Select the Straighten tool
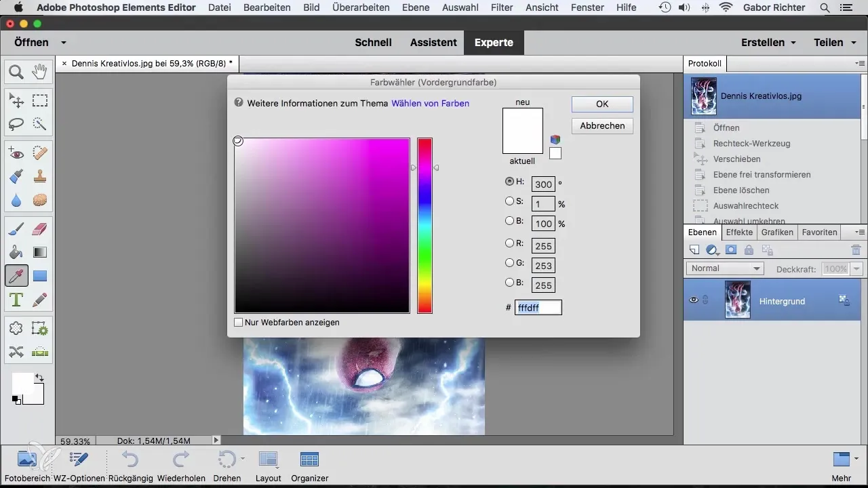868x488 pixels. coord(40,352)
